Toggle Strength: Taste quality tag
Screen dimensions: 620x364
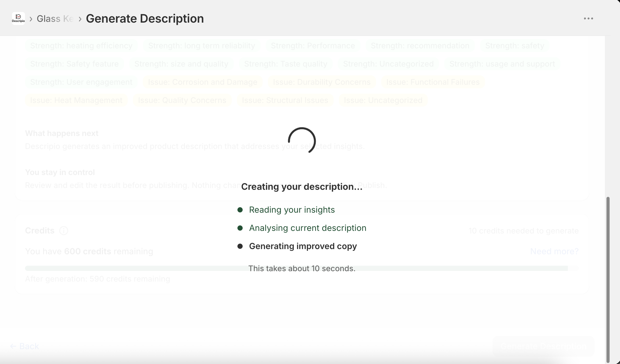point(286,64)
